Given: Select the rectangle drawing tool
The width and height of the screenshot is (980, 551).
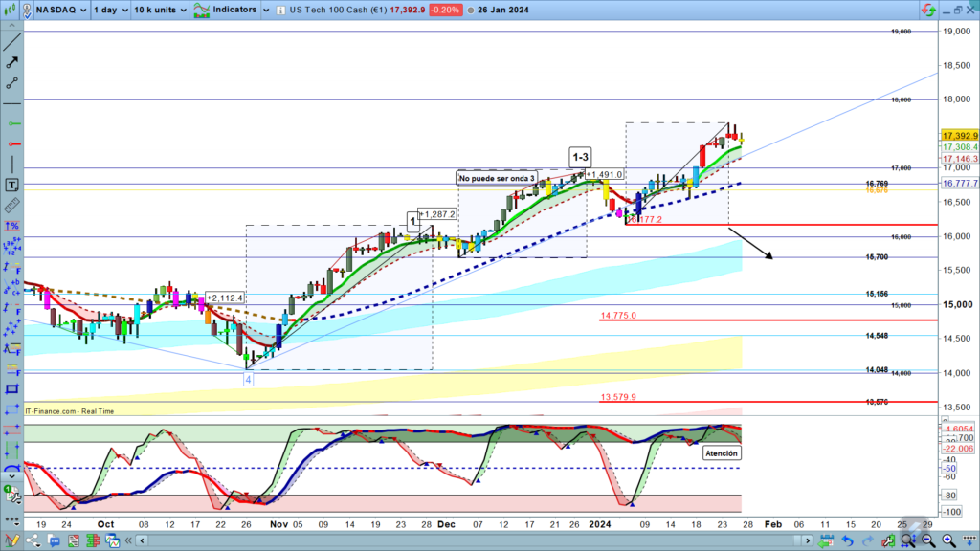Looking at the screenshot, I should click(11, 388).
